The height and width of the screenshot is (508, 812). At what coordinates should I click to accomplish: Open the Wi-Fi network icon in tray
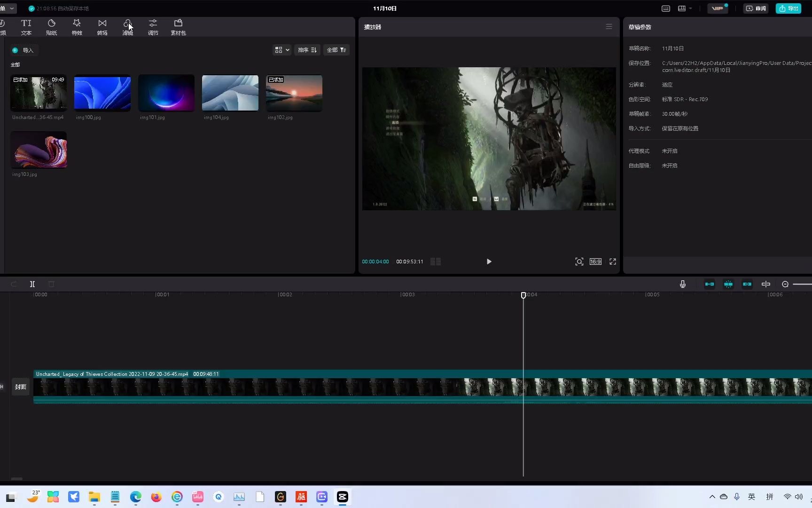[x=787, y=497]
